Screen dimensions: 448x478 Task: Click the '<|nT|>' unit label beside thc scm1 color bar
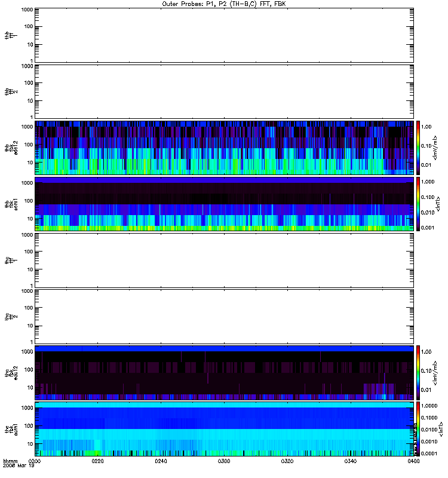[441, 429]
